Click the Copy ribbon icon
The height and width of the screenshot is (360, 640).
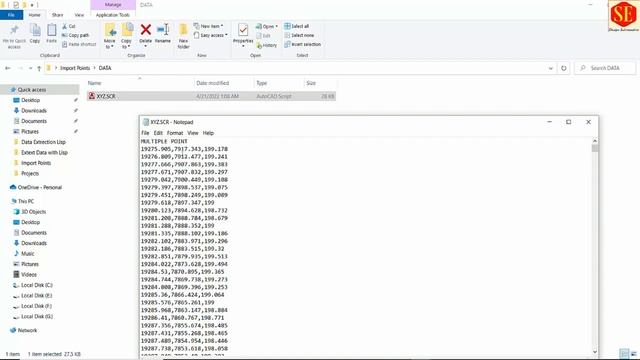(x=35, y=30)
